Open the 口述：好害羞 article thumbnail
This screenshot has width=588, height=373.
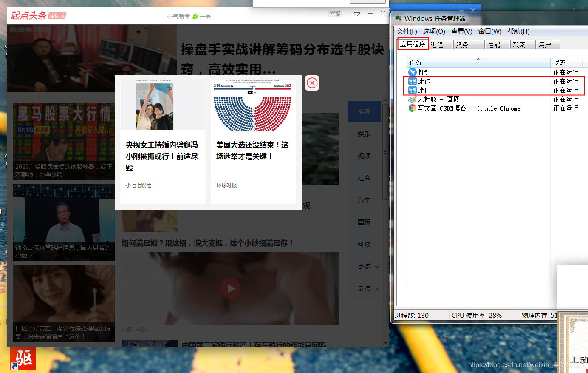pos(64,303)
